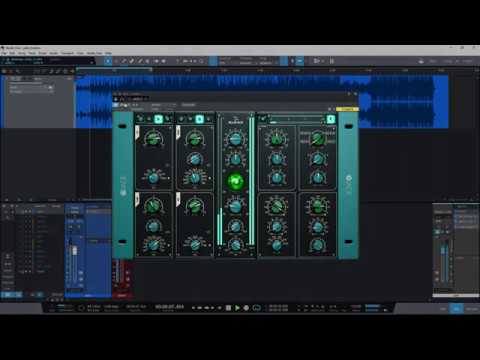Click the red channel label below the plugin
Image resolution: width=480 pixels, height=360 pixels.
(x=122, y=295)
